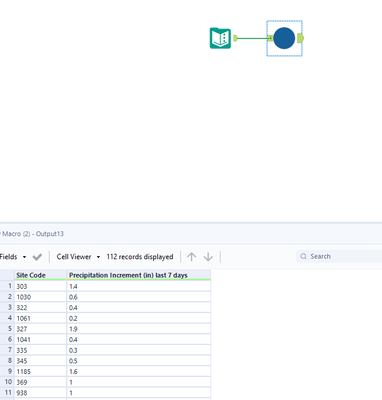Select Site Code cell 1041
Image resolution: width=382 pixels, height=400 pixels.
coord(40,340)
